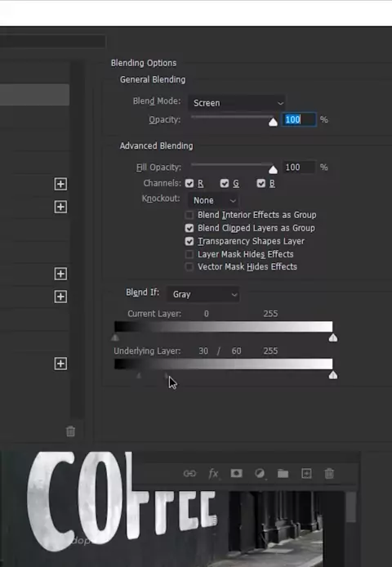The height and width of the screenshot is (567, 392).
Task: Create a new layer plus-square icon
Action: (306, 473)
